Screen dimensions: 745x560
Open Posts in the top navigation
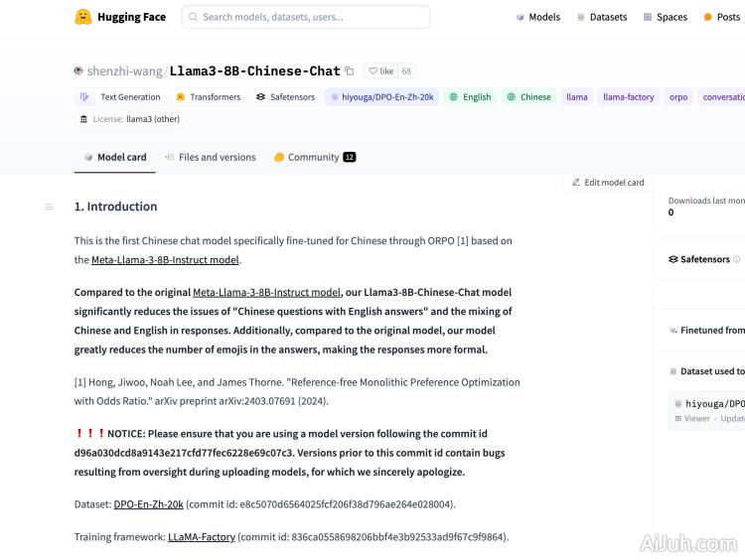pos(721,17)
